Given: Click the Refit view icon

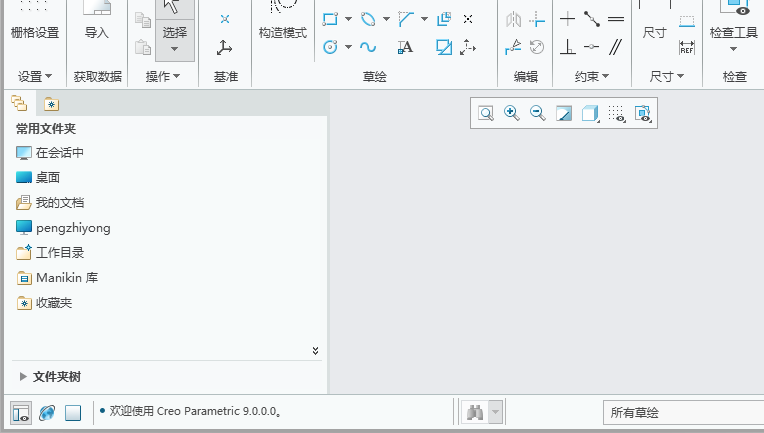Looking at the screenshot, I should tap(486, 113).
